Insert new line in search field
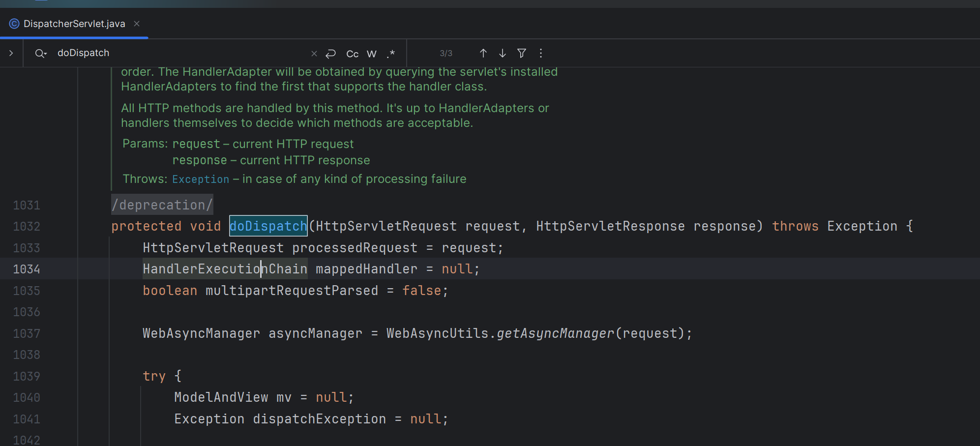The width and height of the screenshot is (980, 446). [x=331, y=54]
